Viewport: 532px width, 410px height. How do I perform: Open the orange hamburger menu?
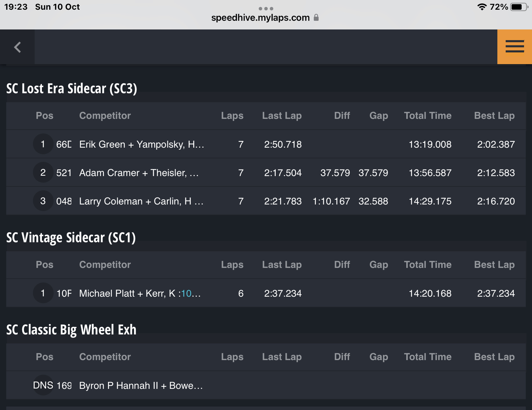point(515,46)
